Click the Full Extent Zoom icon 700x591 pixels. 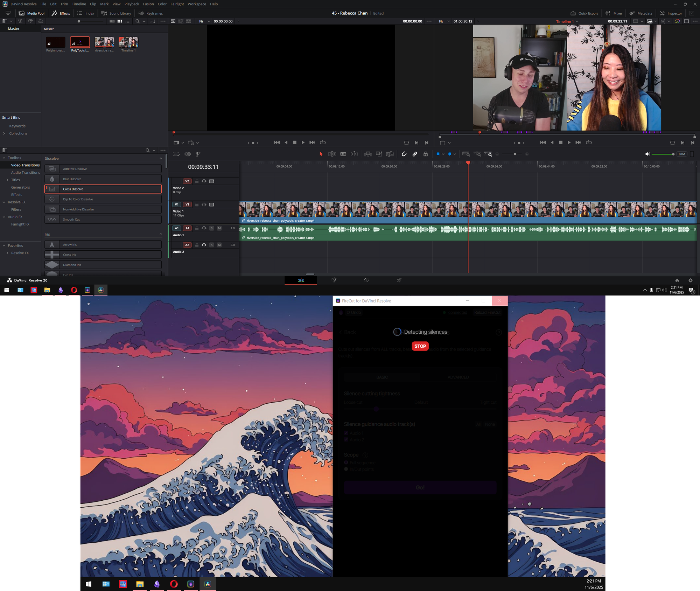(466, 154)
